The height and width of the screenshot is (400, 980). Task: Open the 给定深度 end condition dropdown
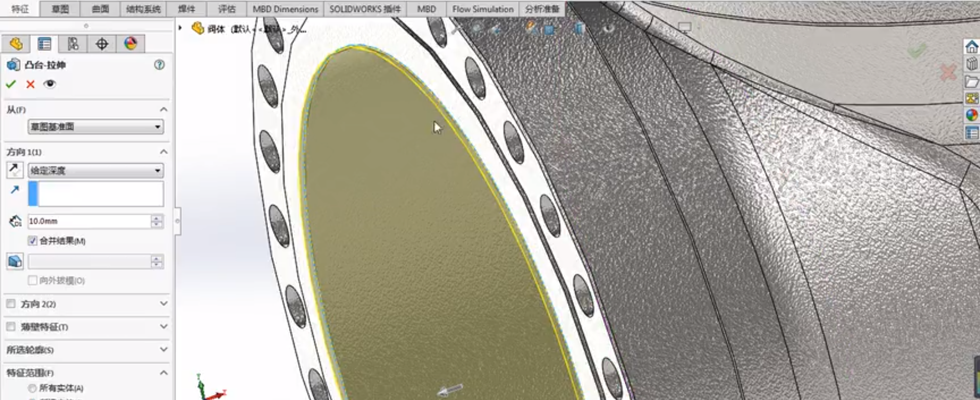(95, 170)
